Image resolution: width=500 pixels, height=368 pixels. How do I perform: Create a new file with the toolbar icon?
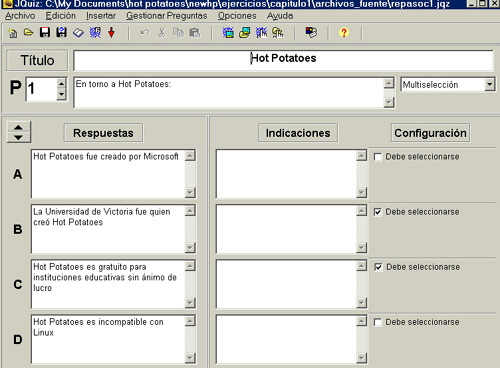[x=12, y=33]
